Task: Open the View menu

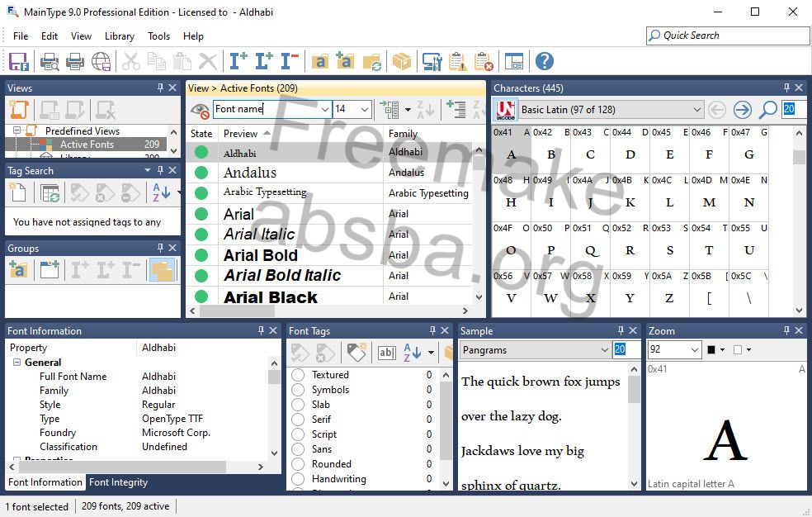Action: tap(81, 36)
